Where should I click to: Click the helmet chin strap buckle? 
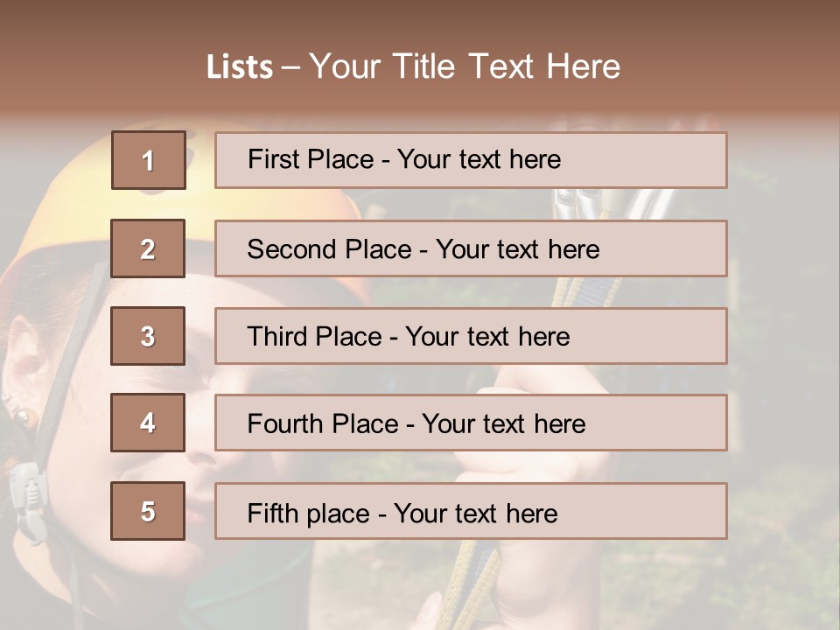(x=26, y=499)
